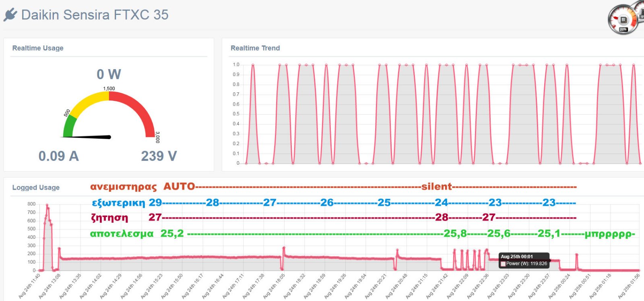Click the white legend square in the tooltip
Viewport: 644px width, 301px height.
click(x=503, y=264)
